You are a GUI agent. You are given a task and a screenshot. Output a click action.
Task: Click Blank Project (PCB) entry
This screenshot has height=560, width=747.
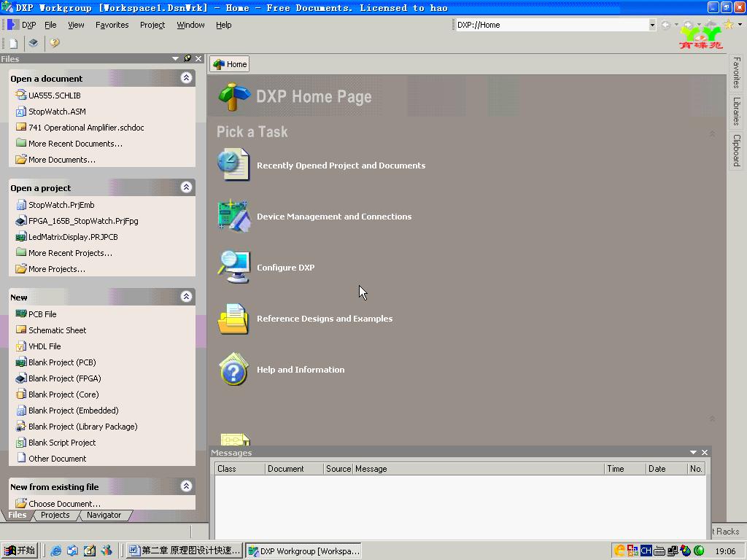click(63, 362)
